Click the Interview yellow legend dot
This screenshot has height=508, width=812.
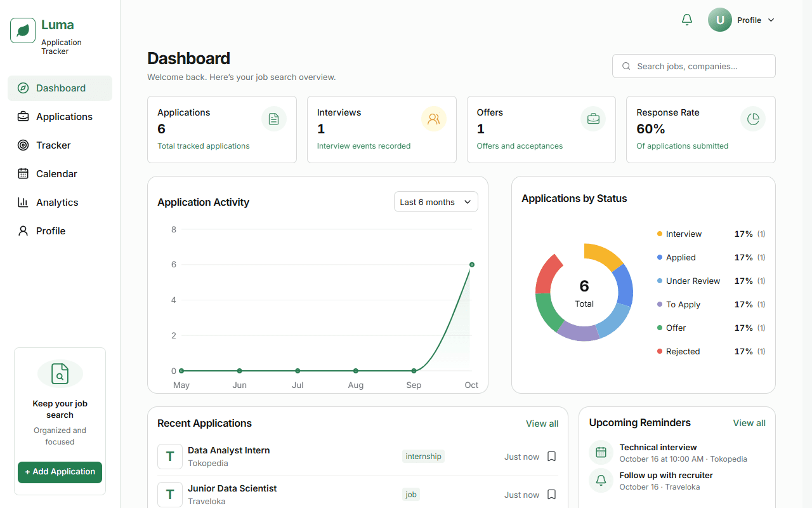(660, 234)
